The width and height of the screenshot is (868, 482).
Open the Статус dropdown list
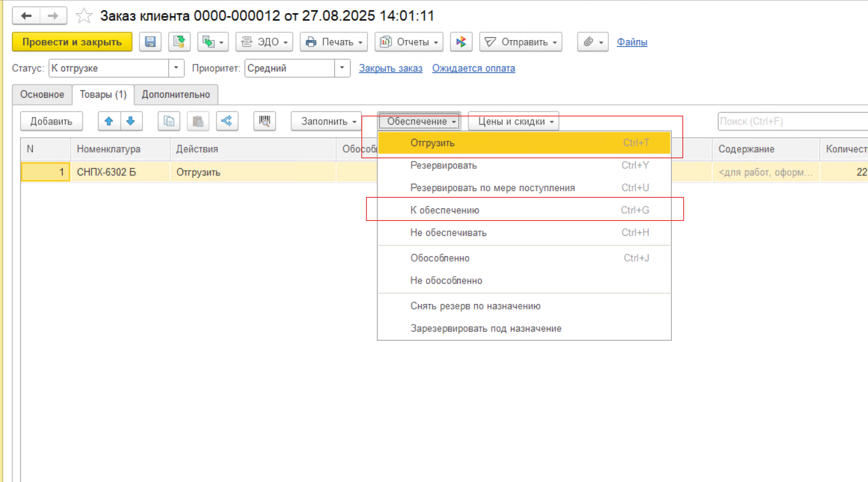click(175, 68)
